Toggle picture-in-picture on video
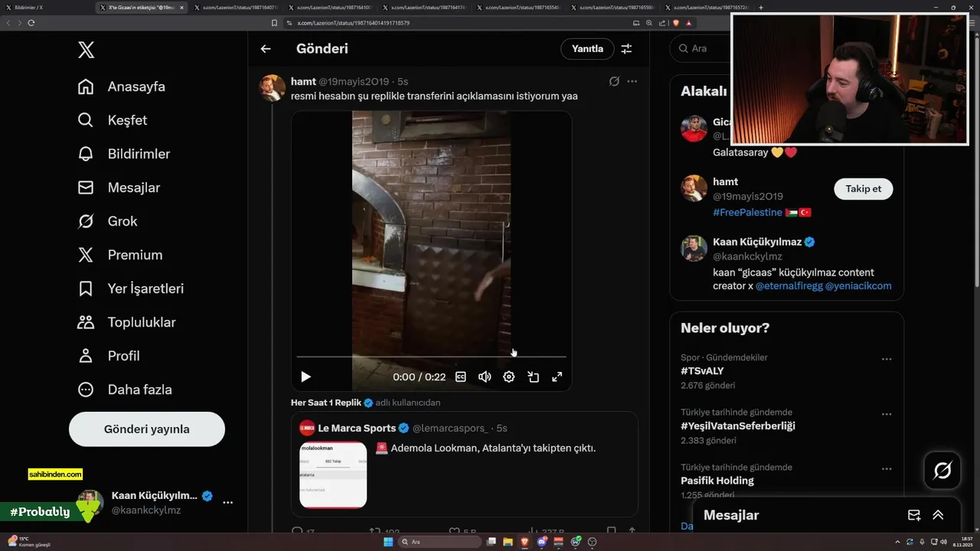980x551 pixels. [533, 377]
